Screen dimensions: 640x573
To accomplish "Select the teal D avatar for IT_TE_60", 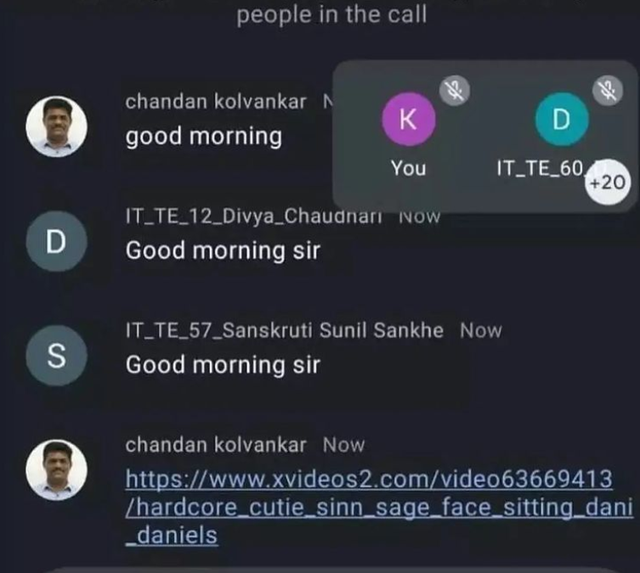I will click(x=562, y=119).
